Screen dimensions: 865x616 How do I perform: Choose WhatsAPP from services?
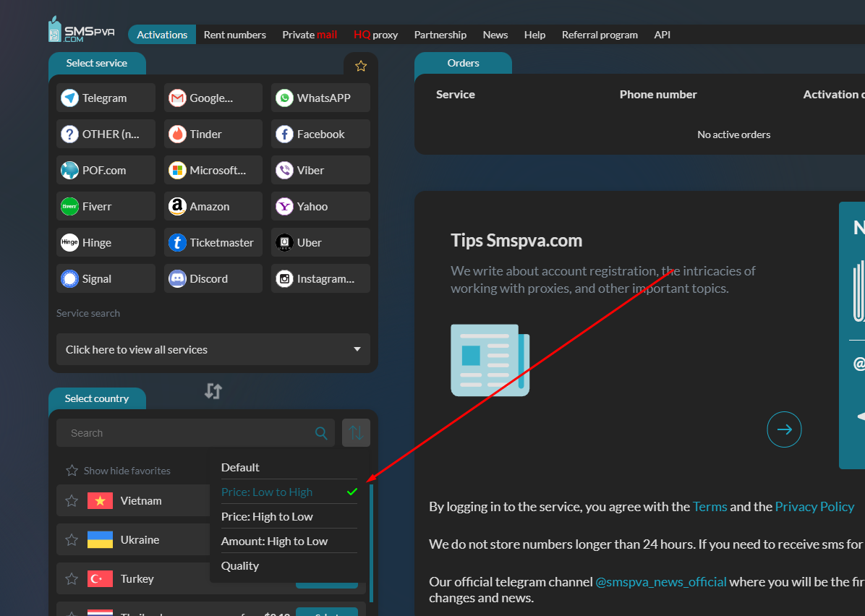click(x=320, y=98)
